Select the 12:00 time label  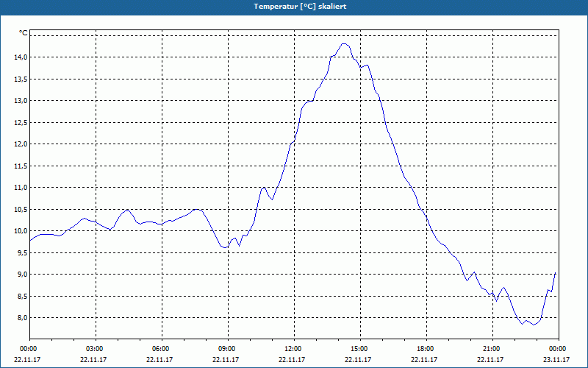[x=292, y=349]
